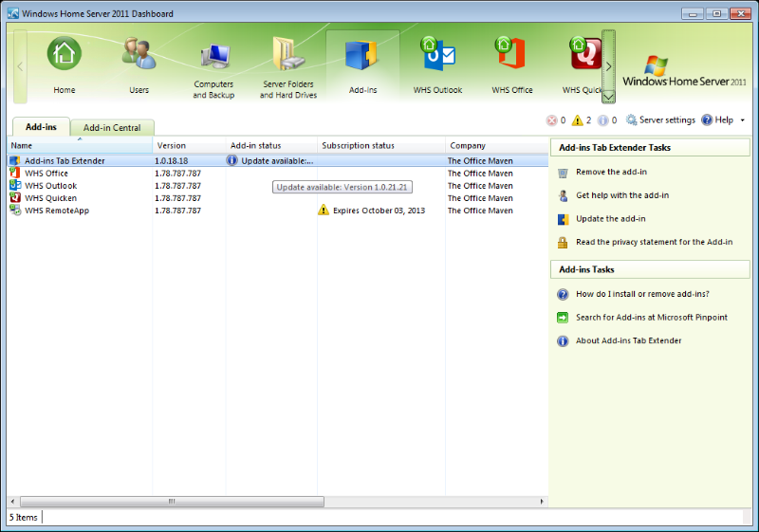Click the Microsoft Pinpoint green arrow icon
Viewport: 759px width, 532px height.
tap(563, 318)
